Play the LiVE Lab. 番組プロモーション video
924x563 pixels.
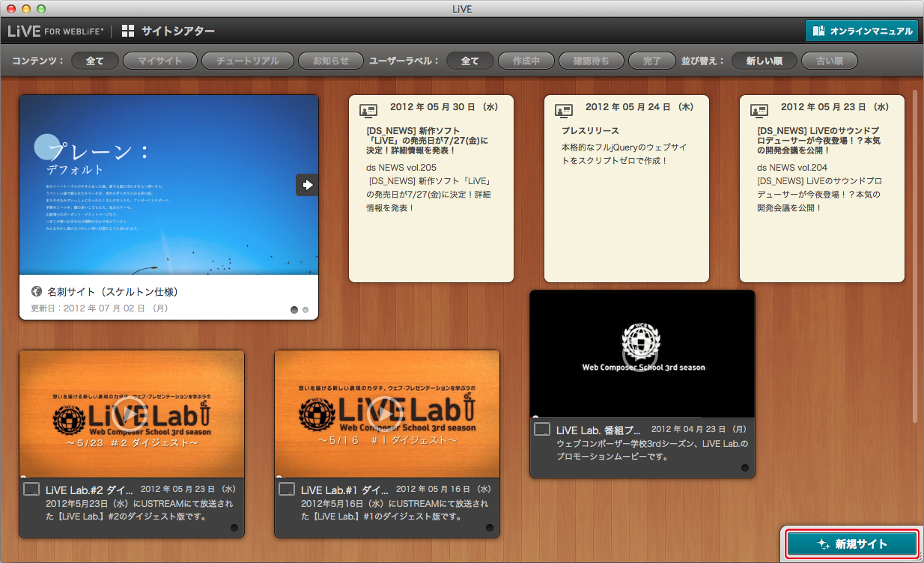640,353
